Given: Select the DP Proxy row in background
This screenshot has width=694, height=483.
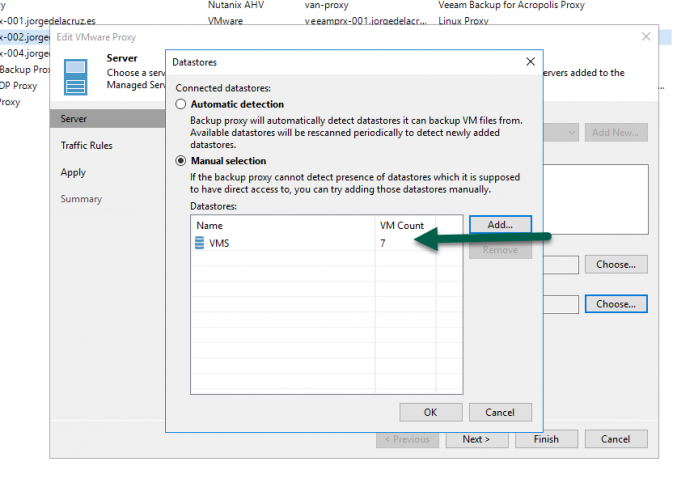Looking at the screenshot, I should (19, 86).
